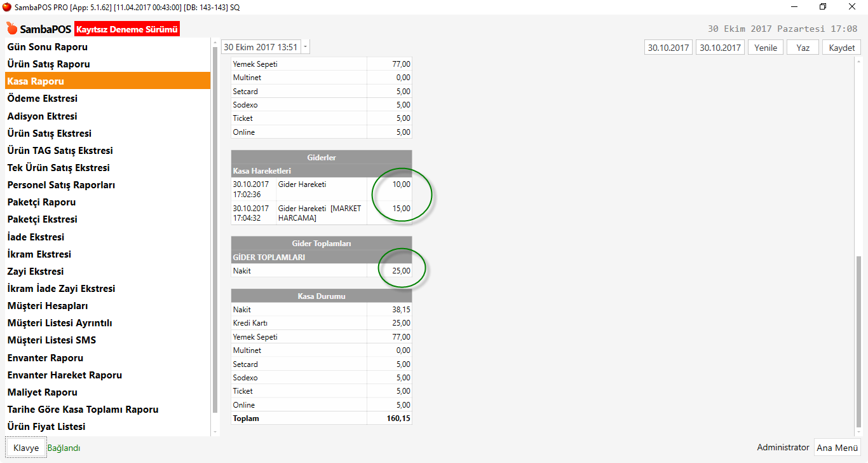Open Gün Sonu Raporu report
The height and width of the screenshot is (463, 868).
click(x=48, y=47)
